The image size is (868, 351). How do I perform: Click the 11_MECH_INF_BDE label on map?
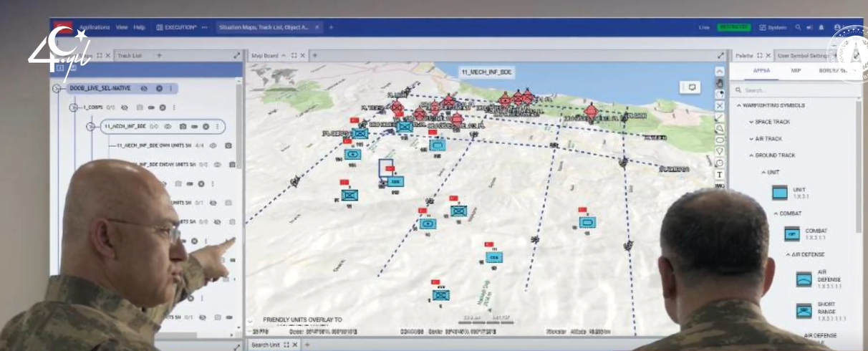pos(487,72)
